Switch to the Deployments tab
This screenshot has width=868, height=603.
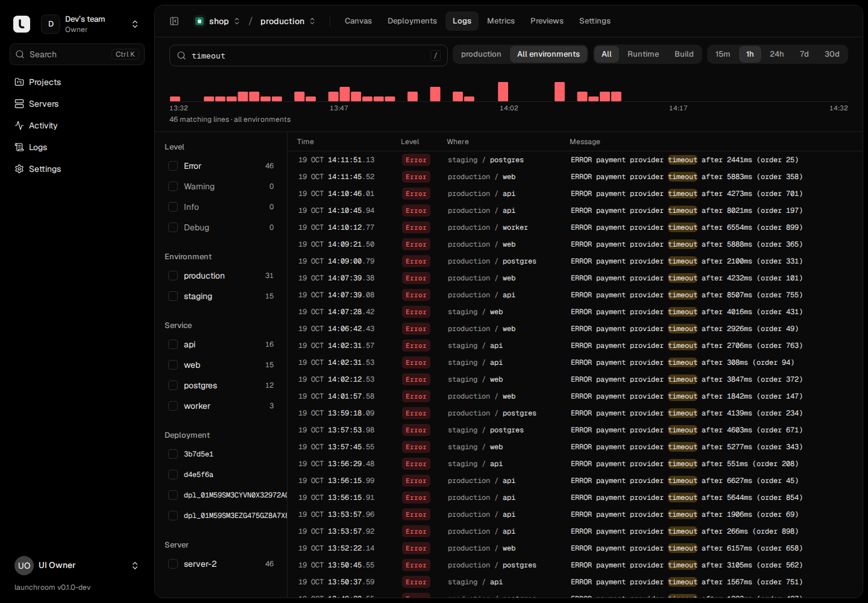tap(412, 21)
